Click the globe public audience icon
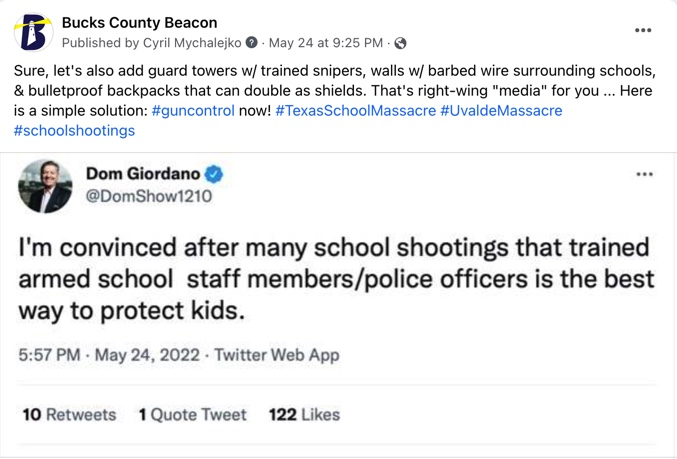This screenshot has height=459, width=677. [x=401, y=43]
